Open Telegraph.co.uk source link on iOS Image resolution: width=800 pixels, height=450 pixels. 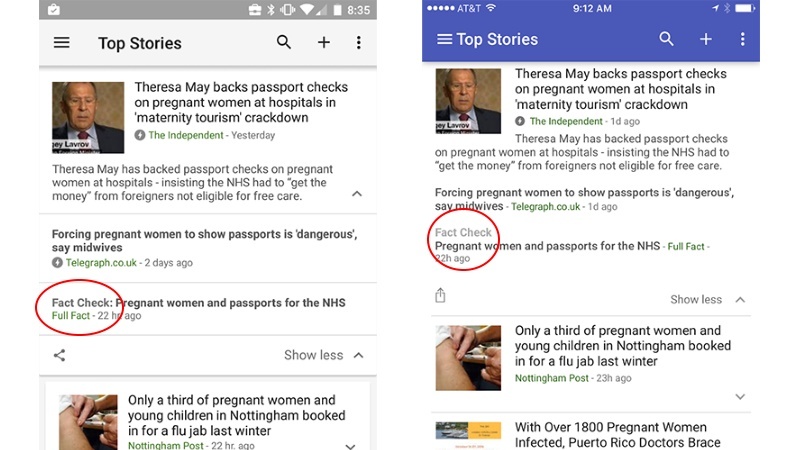[x=545, y=207]
